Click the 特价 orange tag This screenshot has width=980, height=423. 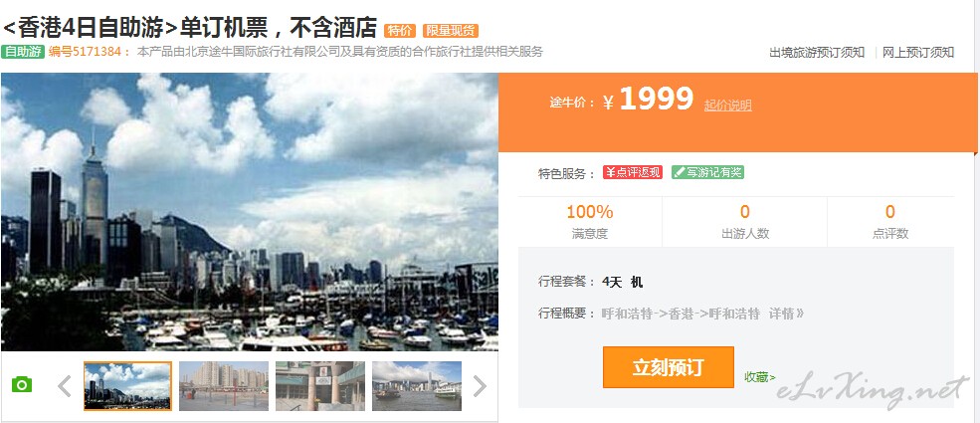point(400,30)
